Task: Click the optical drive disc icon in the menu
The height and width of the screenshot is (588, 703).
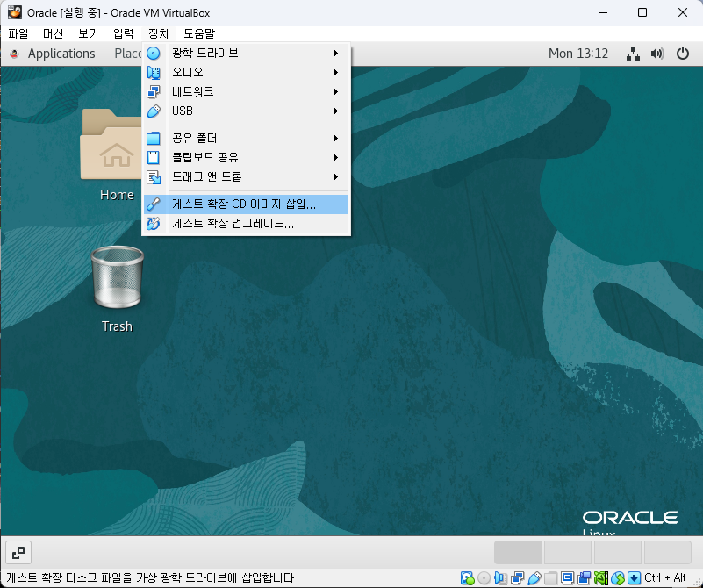Action: (154, 54)
